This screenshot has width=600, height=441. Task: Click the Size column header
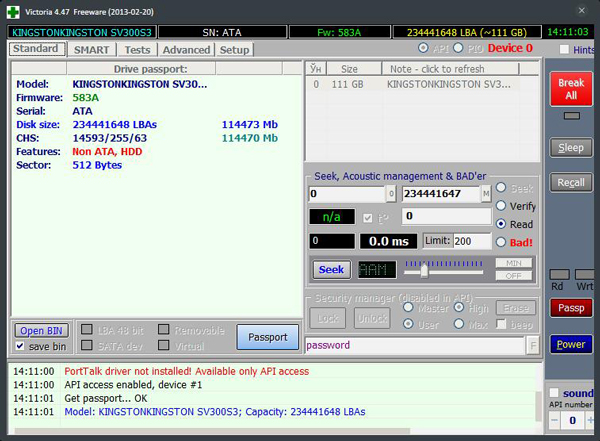(x=354, y=69)
